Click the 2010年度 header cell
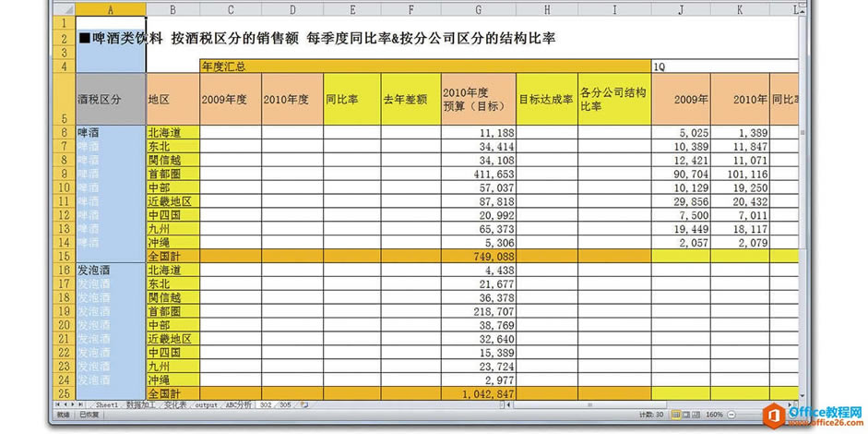Image resolution: width=868 pixels, height=434 pixels. tap(292, 99)
